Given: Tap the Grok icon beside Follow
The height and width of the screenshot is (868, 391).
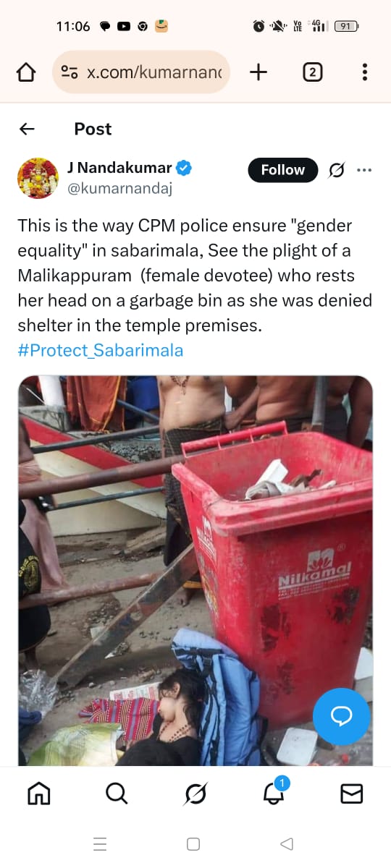Looking at the screenshot, I should (x=337, y=170).
